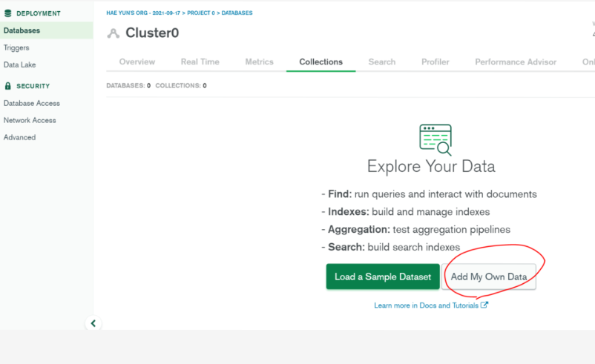Click the Aggregation: test pipelines line
The width and height of the screenshot is (595, 364).
[x=416, y=229]
